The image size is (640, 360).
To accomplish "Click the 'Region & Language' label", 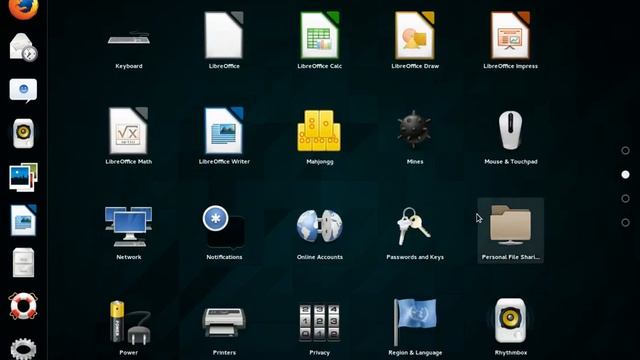I will 415,353.
